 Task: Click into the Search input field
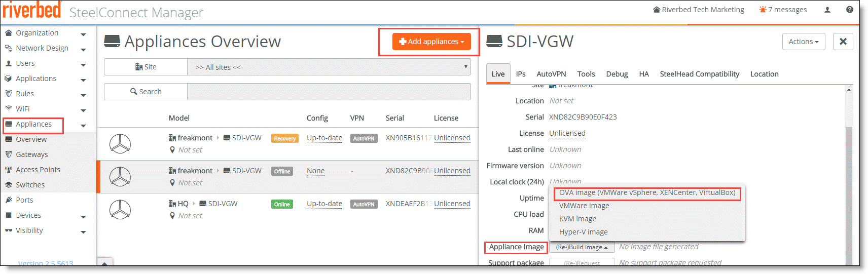(x=329, y=92)
